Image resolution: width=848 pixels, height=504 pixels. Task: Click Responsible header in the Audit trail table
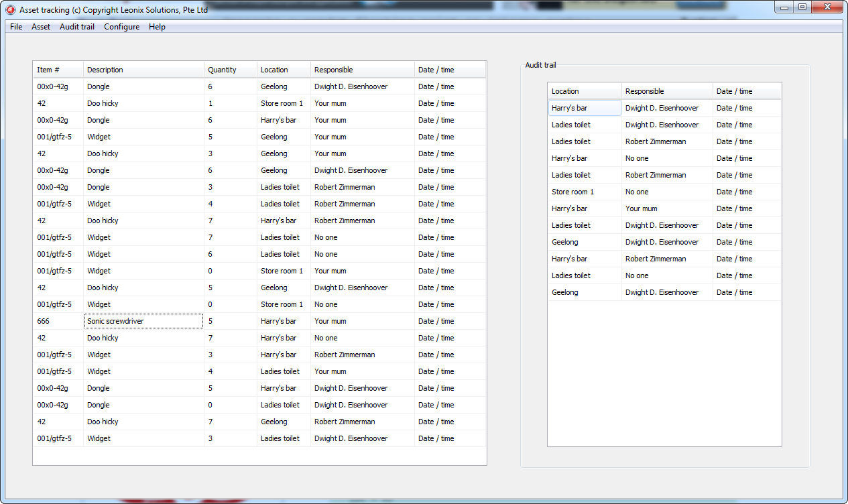point(666,91)
